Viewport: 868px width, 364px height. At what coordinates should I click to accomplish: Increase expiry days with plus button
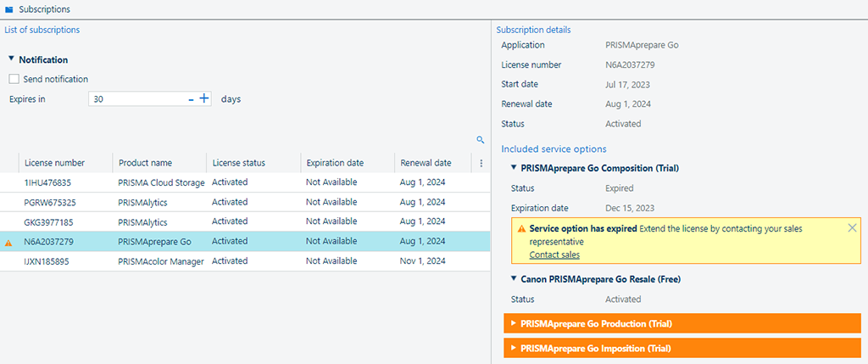(x=204, y=98)
